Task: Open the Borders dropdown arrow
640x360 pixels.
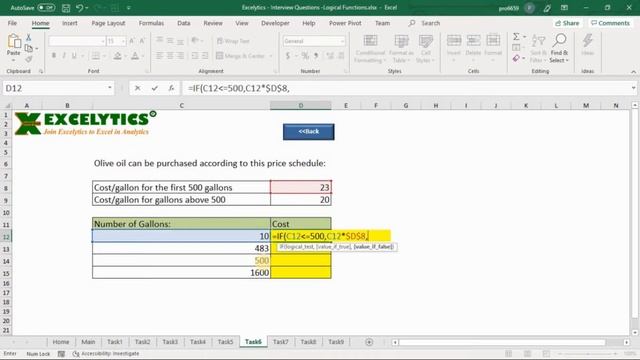Action: (104, 56)
